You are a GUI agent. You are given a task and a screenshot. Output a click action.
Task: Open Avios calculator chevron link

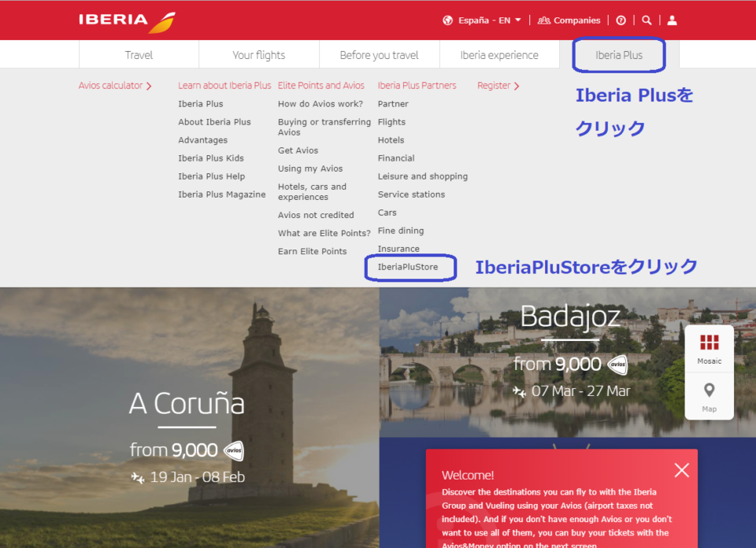pyautogui.click(x=115, y=86)
